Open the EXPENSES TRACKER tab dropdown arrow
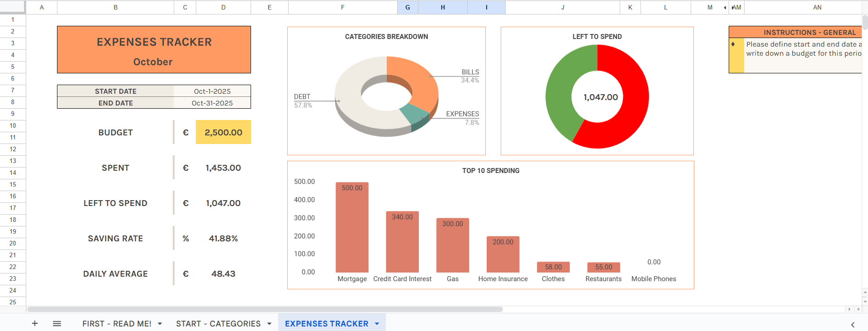 point(377,324)
